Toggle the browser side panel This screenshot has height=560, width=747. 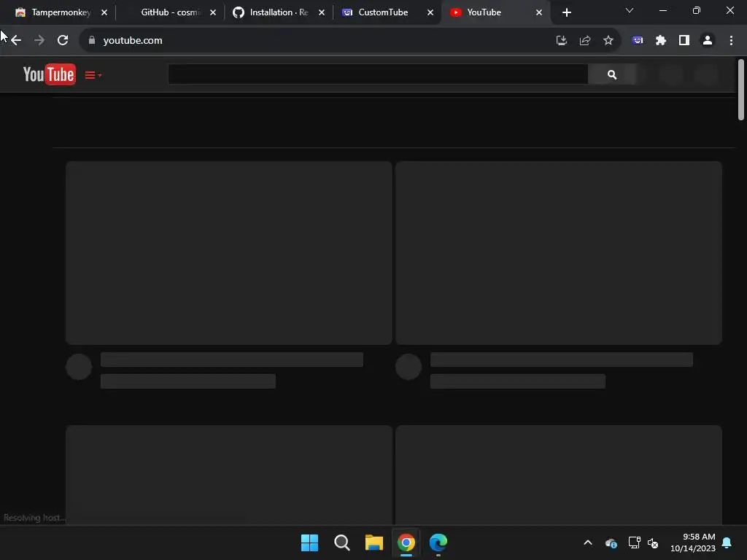click(x=684, y=41)
